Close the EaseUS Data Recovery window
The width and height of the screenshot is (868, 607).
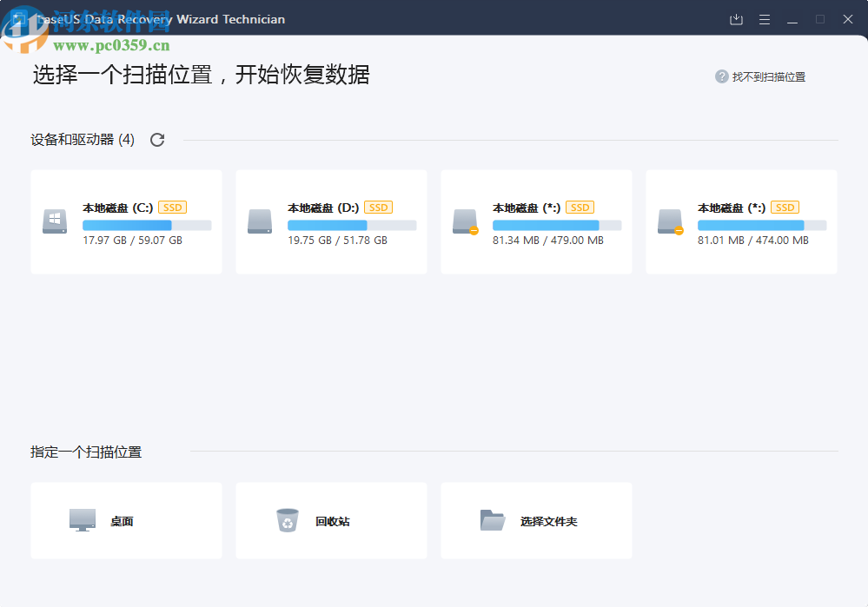point(847,19)
